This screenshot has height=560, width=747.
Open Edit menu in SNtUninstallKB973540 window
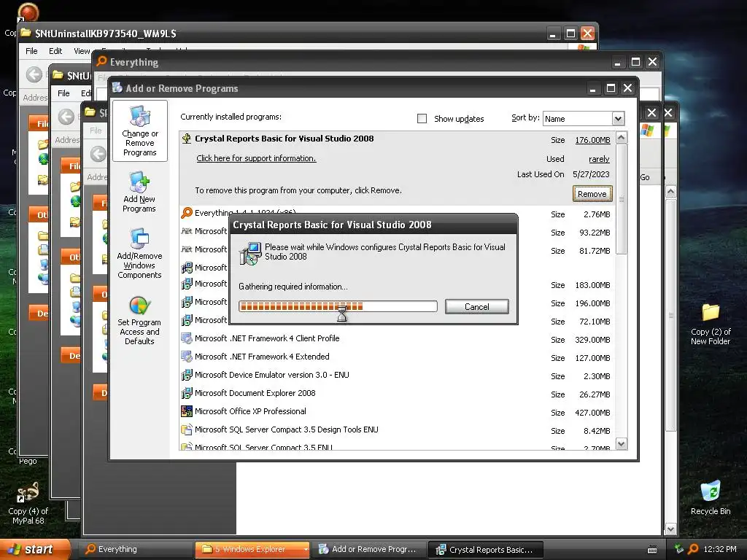[x=55, y=51]
